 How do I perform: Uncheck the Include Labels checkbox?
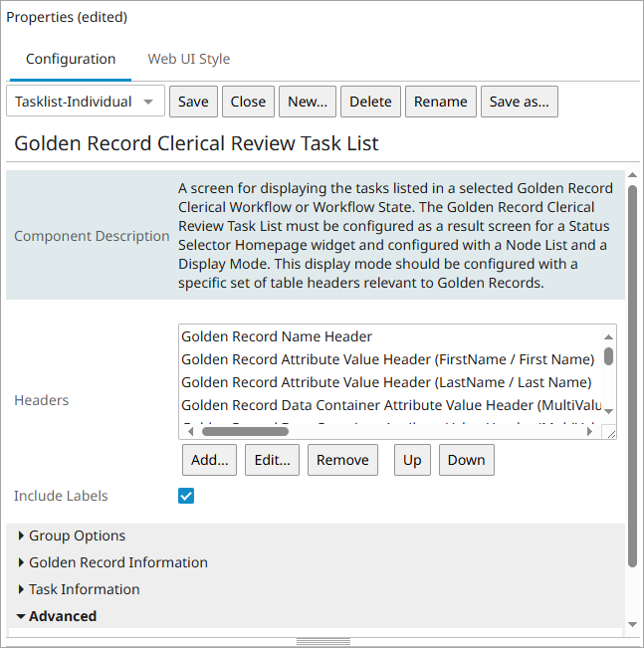pyautogui.click(x=186, y=496)
